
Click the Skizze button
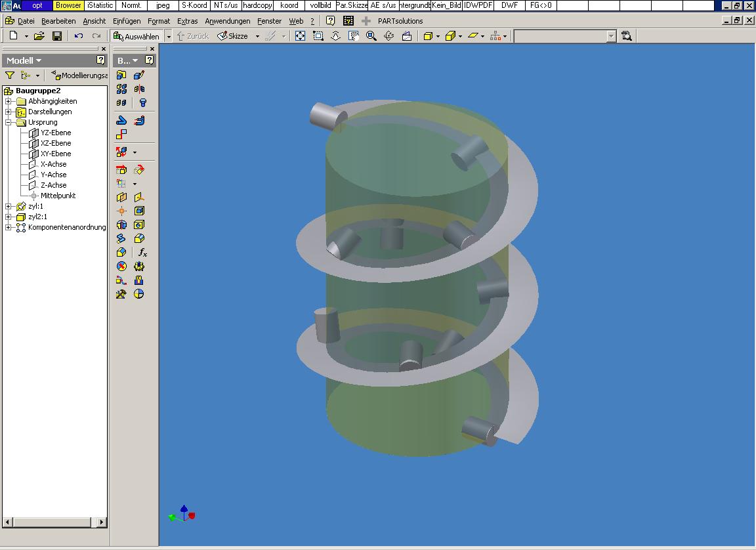click(x=233, y=36)
